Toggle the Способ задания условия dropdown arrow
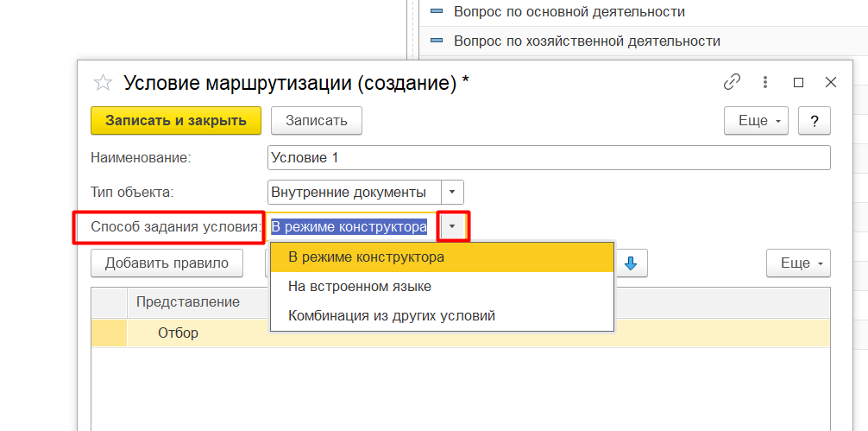The height and width of the screenshot is (431, 868). 453,226
